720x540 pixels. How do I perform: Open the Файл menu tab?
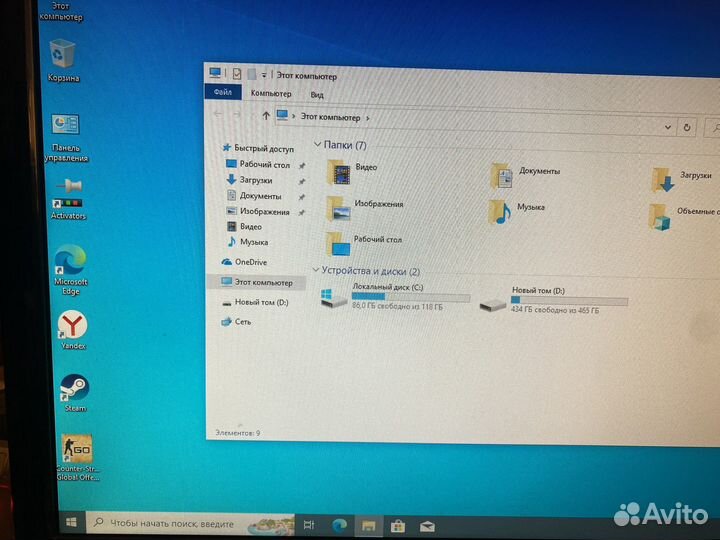tap(222, 94)
